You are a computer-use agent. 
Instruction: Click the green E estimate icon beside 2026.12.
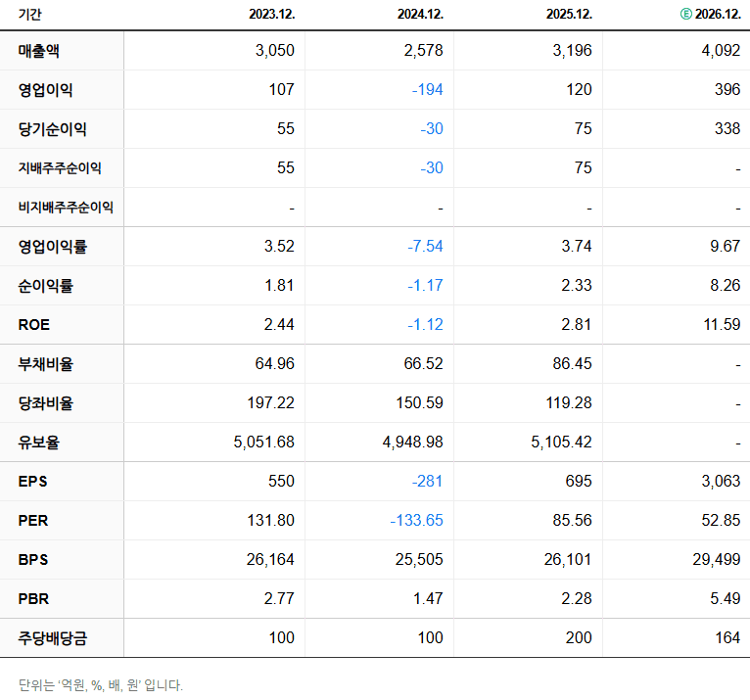[x=686, y=14]
